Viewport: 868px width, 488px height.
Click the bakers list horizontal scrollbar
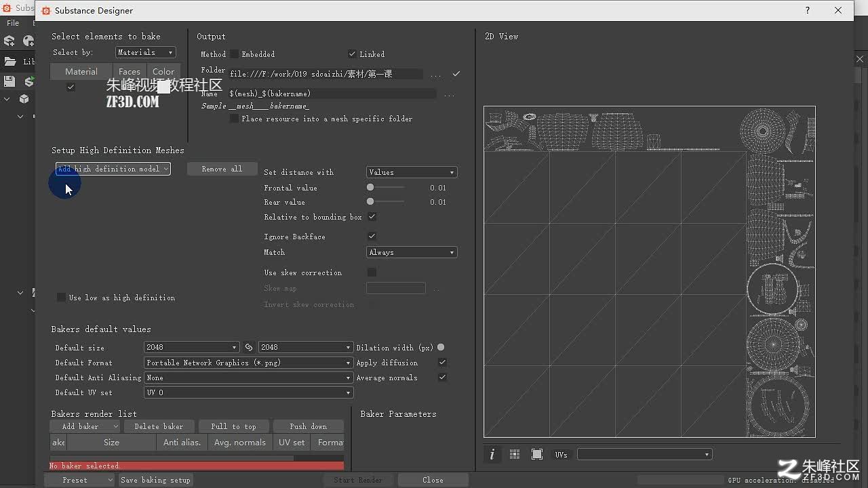point(172,458)
